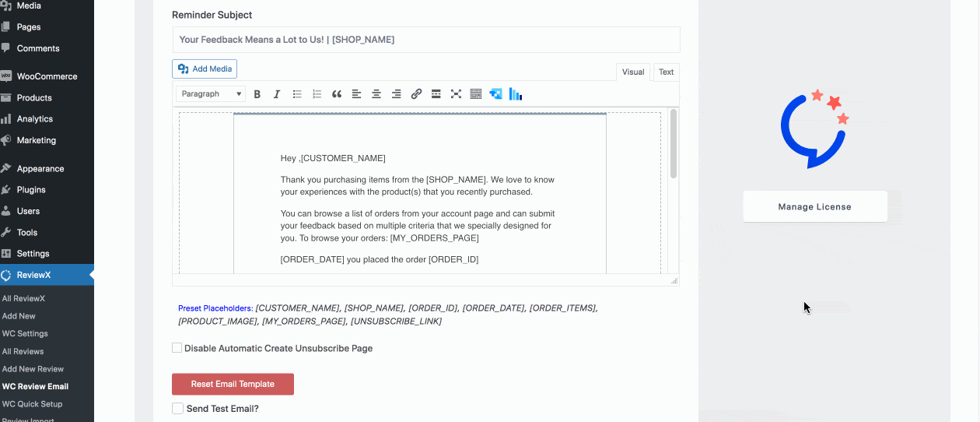
Task: Insert a numbered list
Action: coord(317,94)
